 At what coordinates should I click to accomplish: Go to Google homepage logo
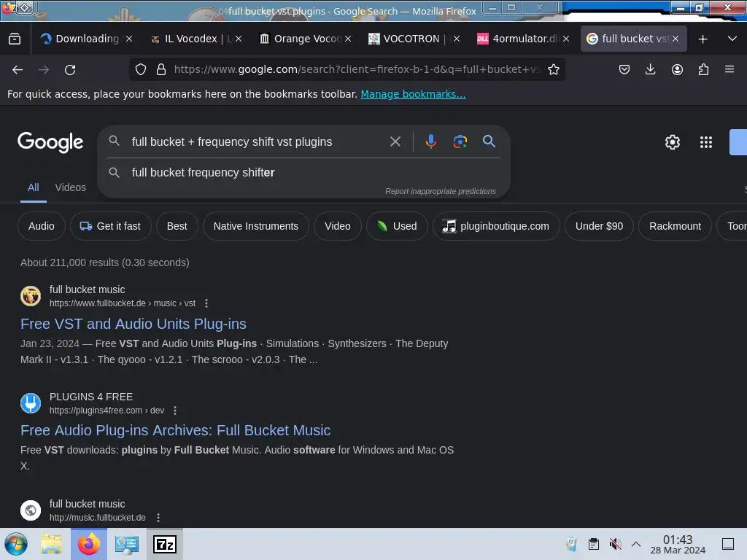coord(50,142)
